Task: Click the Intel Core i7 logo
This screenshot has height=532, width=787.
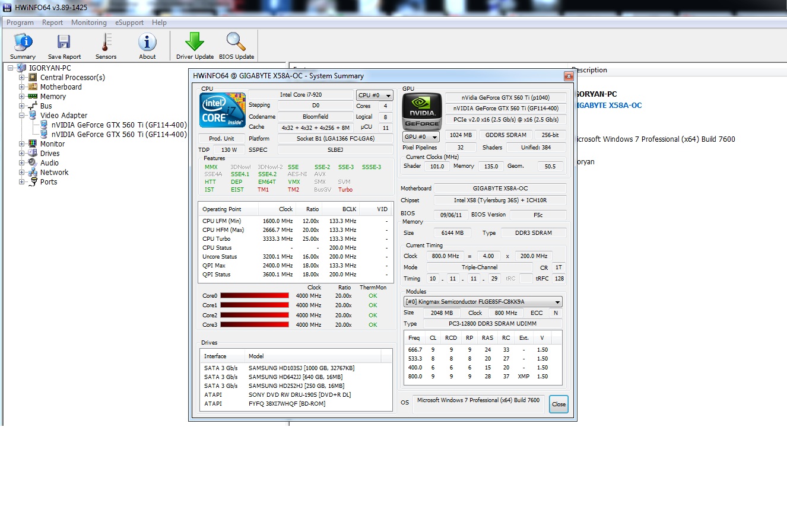Action: pos(223,110)
